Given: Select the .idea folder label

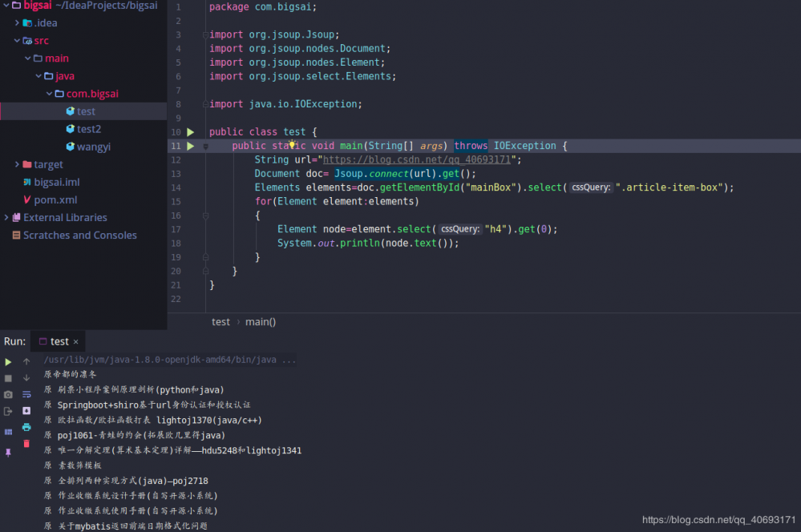Looking at the screenshot, I should point(46,23).
